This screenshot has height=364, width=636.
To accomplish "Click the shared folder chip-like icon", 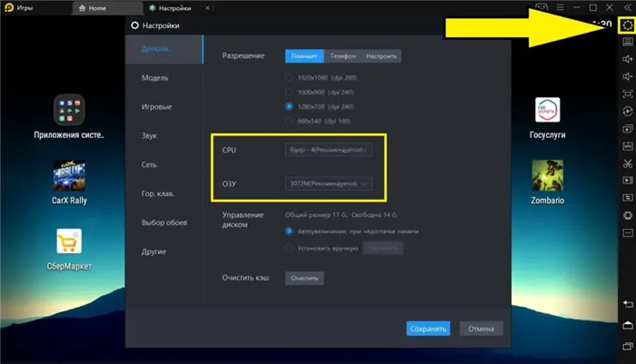I will click(628, 215).
